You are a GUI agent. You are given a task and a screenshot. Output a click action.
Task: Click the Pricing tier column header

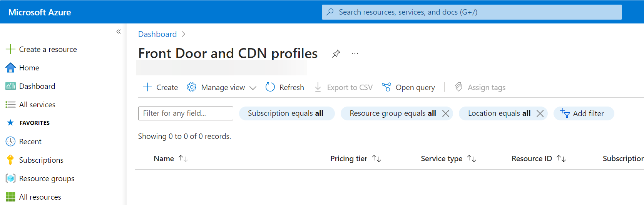(349, 158)
